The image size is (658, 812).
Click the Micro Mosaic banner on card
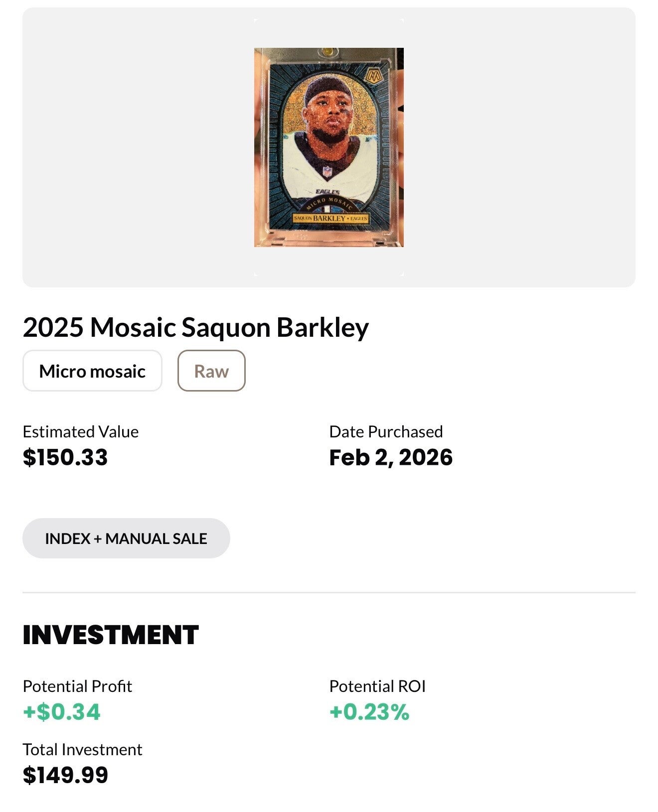329,204
